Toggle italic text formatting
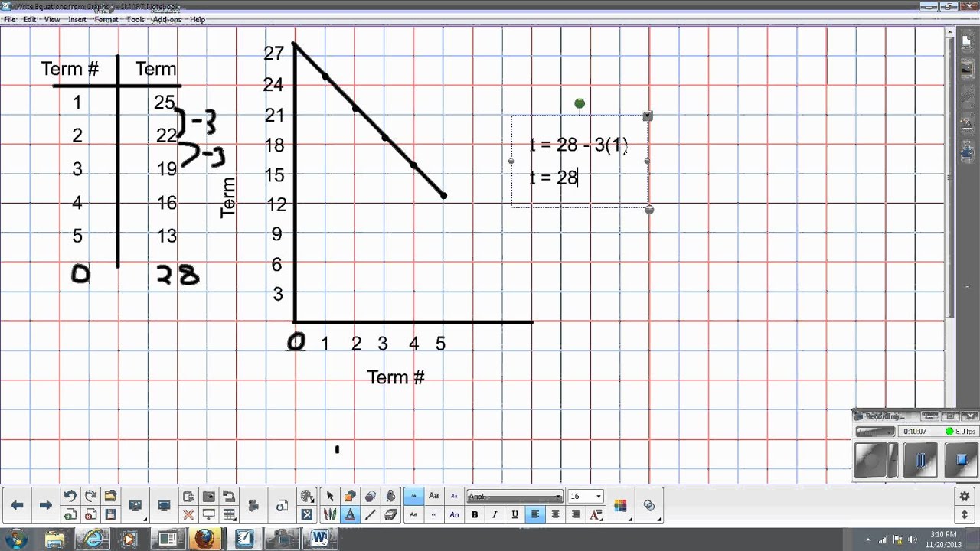The height and width of the screenshot is (551, 980). (495, 514)
